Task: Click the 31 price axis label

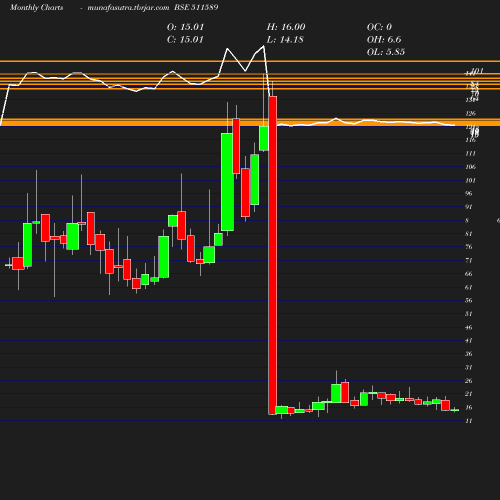Action: pos(469,368)
